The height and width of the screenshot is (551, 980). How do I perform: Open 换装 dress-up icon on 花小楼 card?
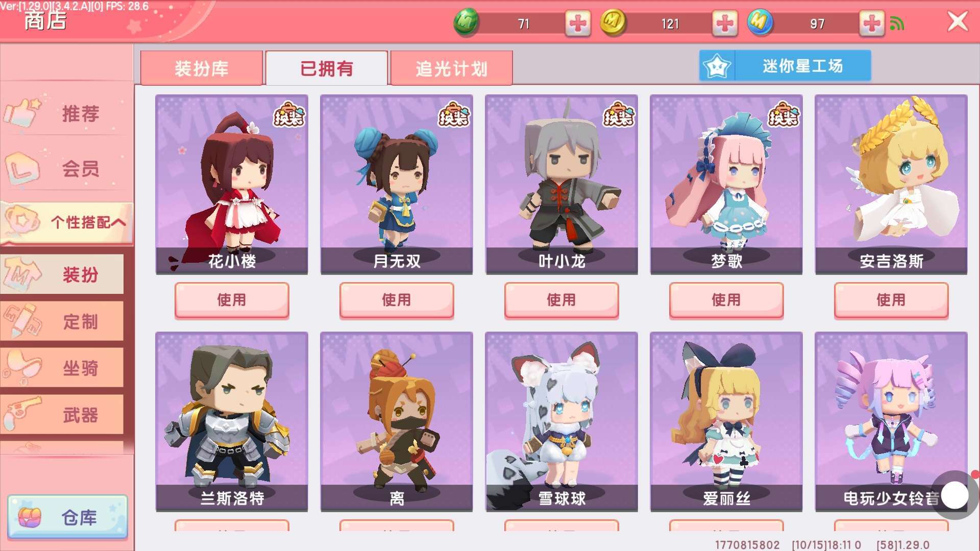pos(289,114)
